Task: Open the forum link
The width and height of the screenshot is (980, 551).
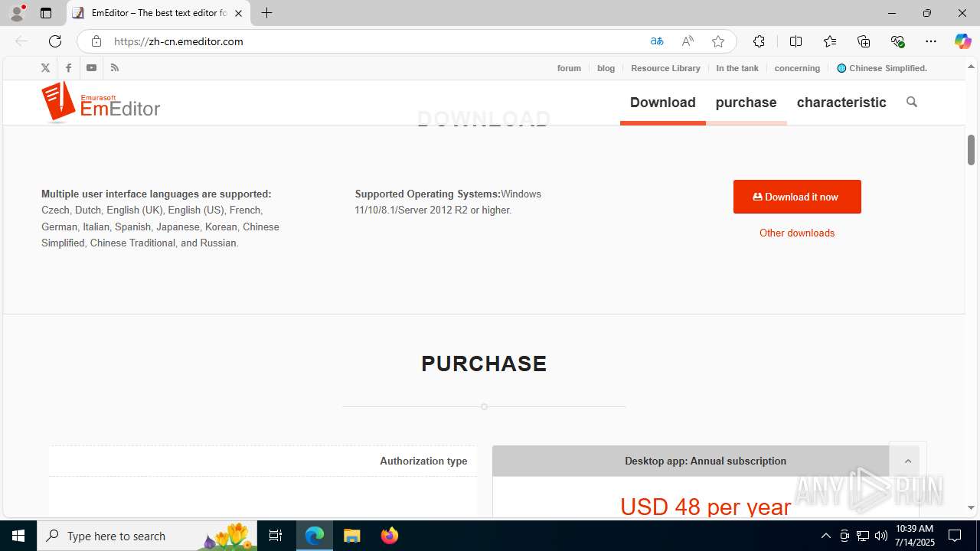Action: pyautogui.click(x=569, y=68)
